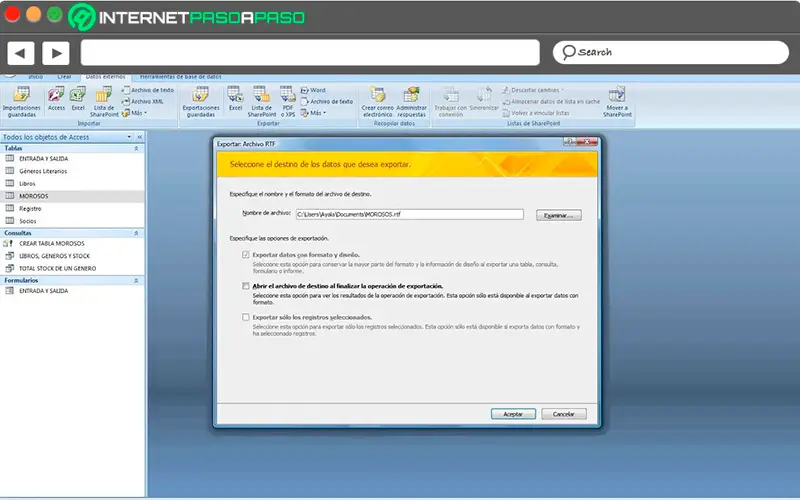Select the Datos externos tab
800x500 pixels.
point(105,77)
